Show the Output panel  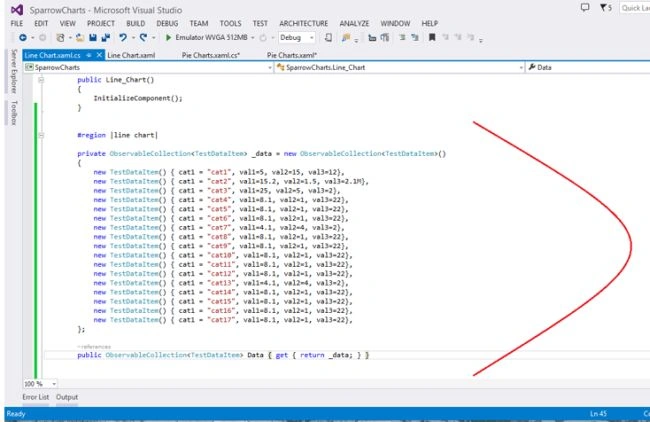(67, 397)
